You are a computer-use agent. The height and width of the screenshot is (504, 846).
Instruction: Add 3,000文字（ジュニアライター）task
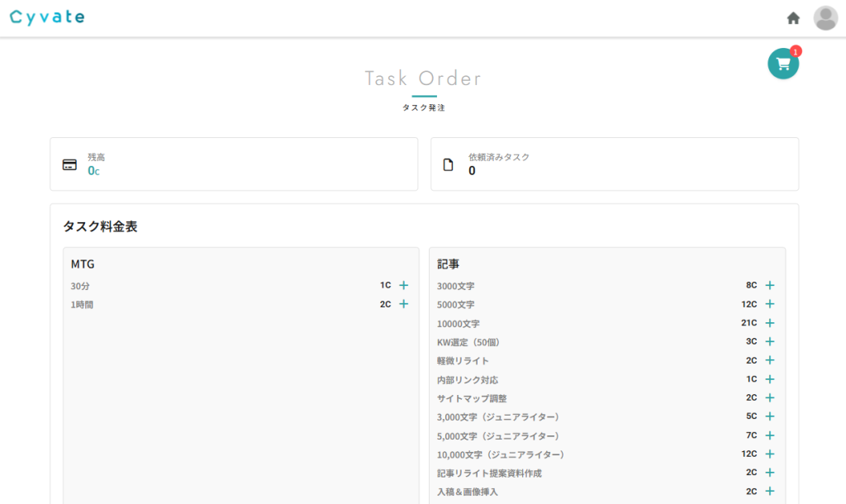click(x=770, y=416)
